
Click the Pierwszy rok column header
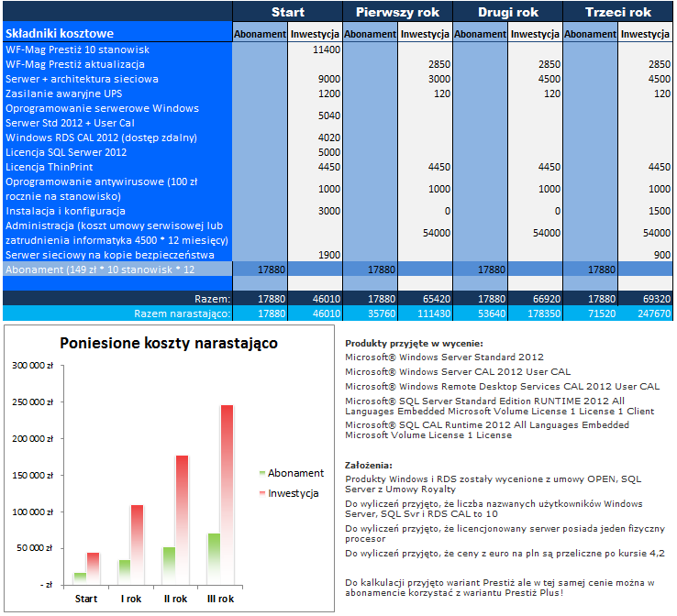click(397, 12)
